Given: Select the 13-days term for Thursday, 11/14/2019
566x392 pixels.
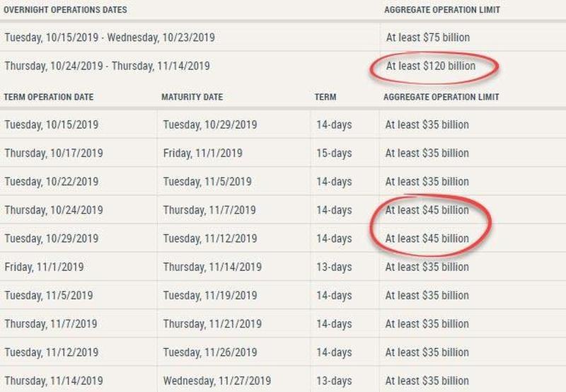Looking at the screenshot, I should [334, 381].
